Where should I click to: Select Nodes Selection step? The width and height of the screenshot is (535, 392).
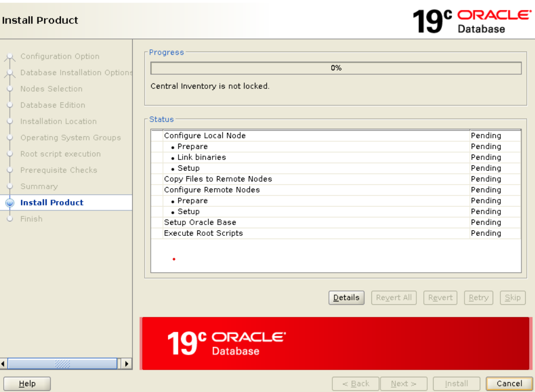point(51,89)
